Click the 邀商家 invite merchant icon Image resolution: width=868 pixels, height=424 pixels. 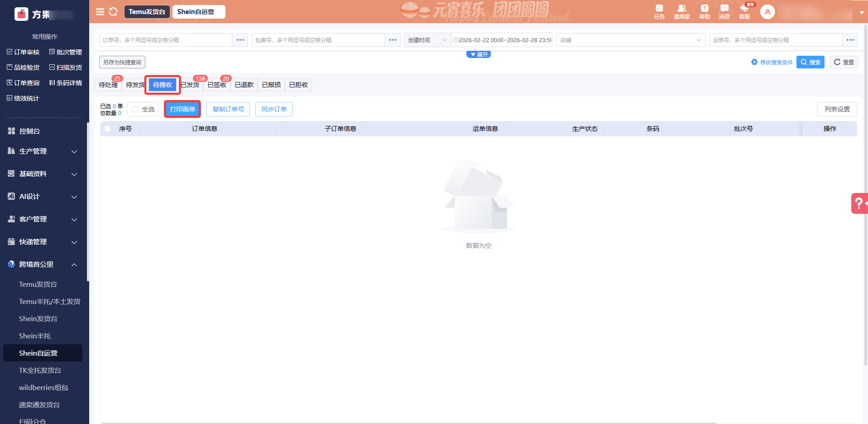(x=681, y=11)
